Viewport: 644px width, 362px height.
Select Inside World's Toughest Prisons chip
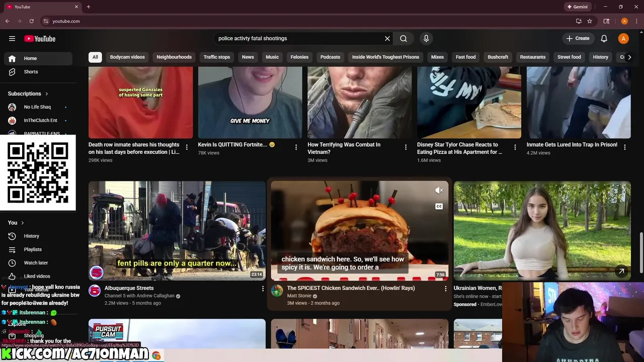[385, 57]
